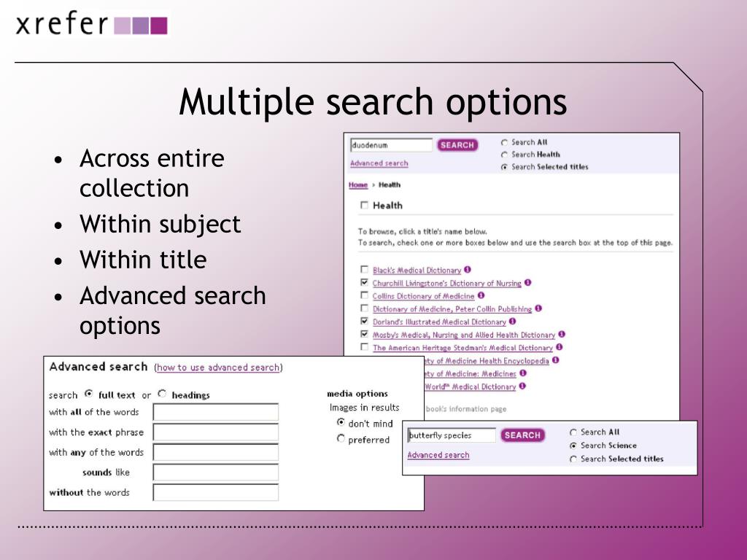Open Collins Dictionary of Medicine link

(x=424, y=296)
